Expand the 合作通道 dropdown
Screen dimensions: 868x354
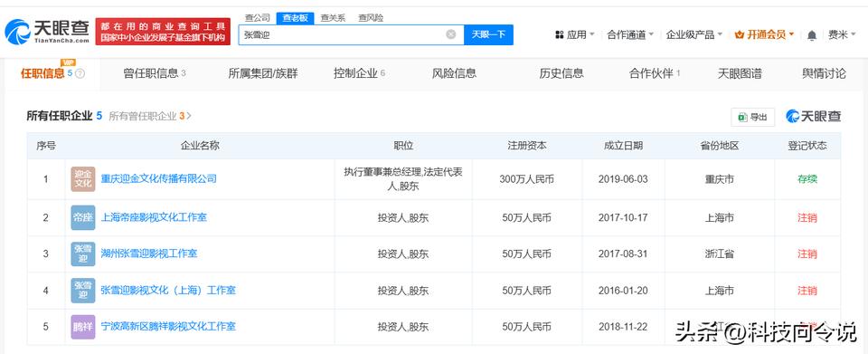(x=630, y=35)
